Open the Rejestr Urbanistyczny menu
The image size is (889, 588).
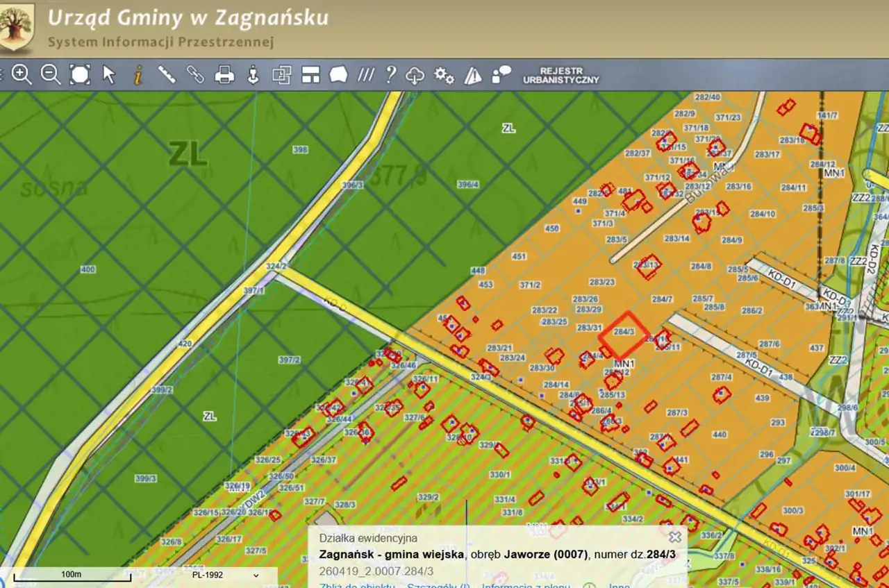point(560,76)
